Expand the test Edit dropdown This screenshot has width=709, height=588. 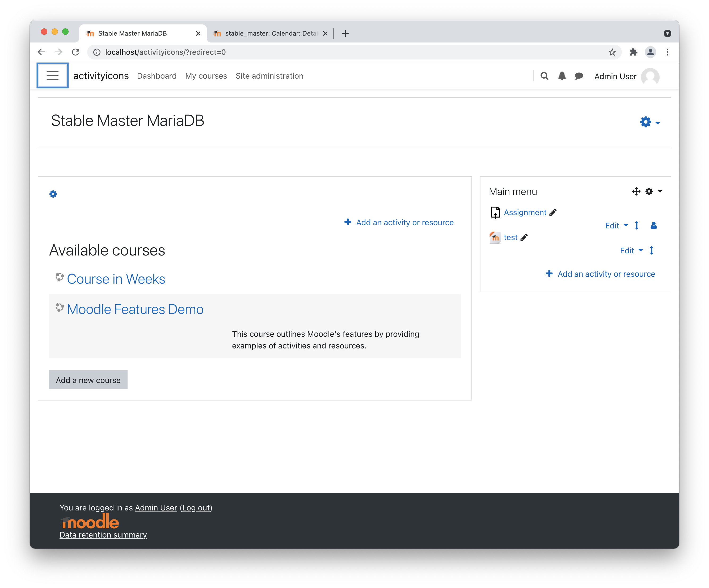coord(631,251)
